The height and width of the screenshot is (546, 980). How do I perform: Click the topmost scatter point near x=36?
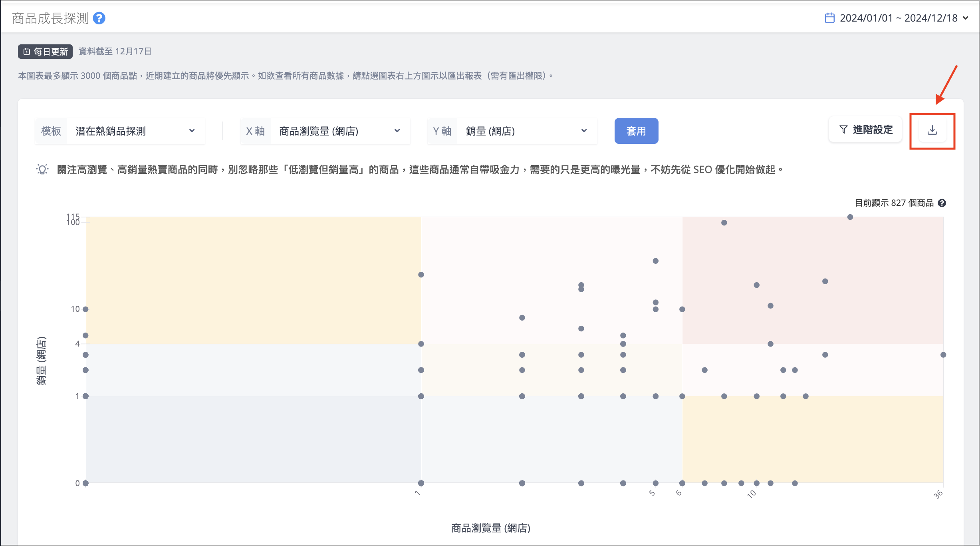(x=850, y=217)
